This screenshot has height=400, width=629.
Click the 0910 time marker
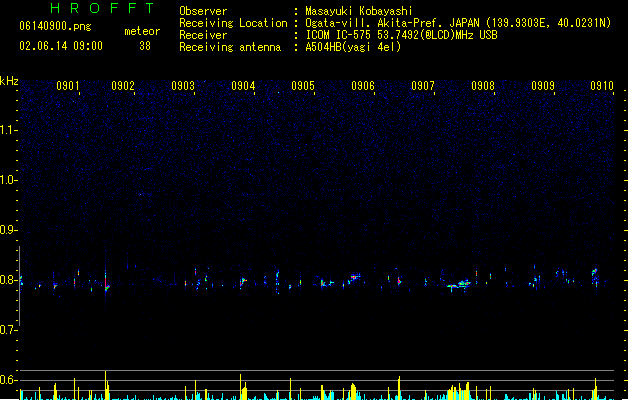(x=602, y=86)
